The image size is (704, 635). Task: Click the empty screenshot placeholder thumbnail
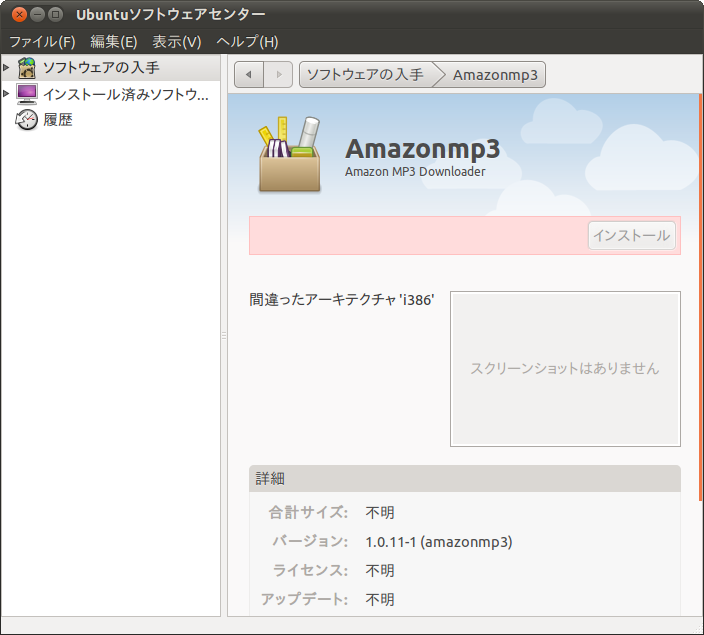click(565, 369)
